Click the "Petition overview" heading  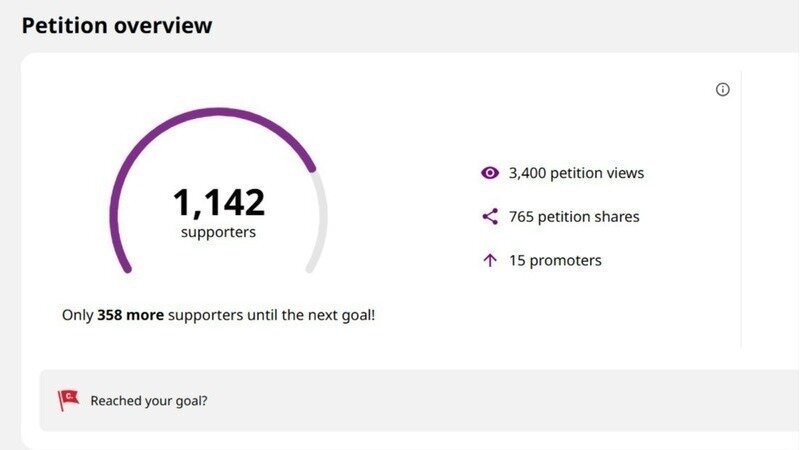point(117,25)
